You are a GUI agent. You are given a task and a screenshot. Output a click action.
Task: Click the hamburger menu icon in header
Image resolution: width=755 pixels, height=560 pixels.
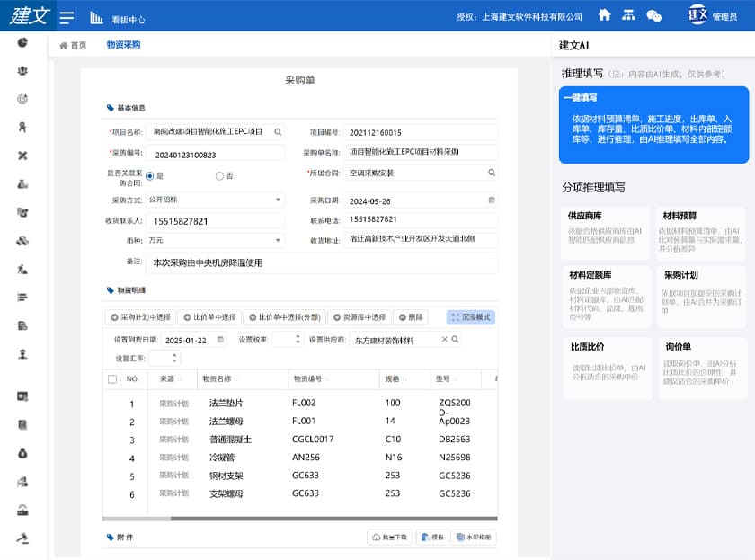pos(66,17)
